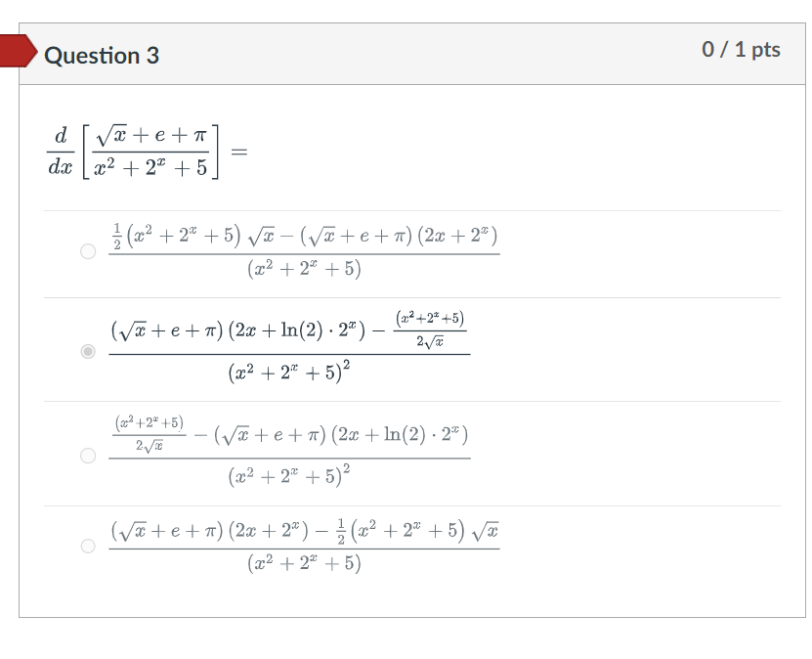Choose the third answer option radio button
Screen dimensions: 812x659
click(87, 454)
